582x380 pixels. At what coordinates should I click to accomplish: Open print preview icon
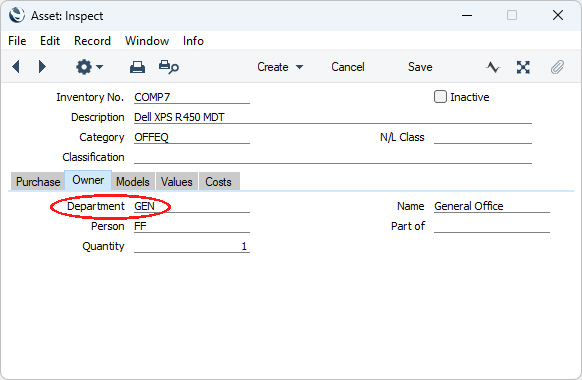169,67
